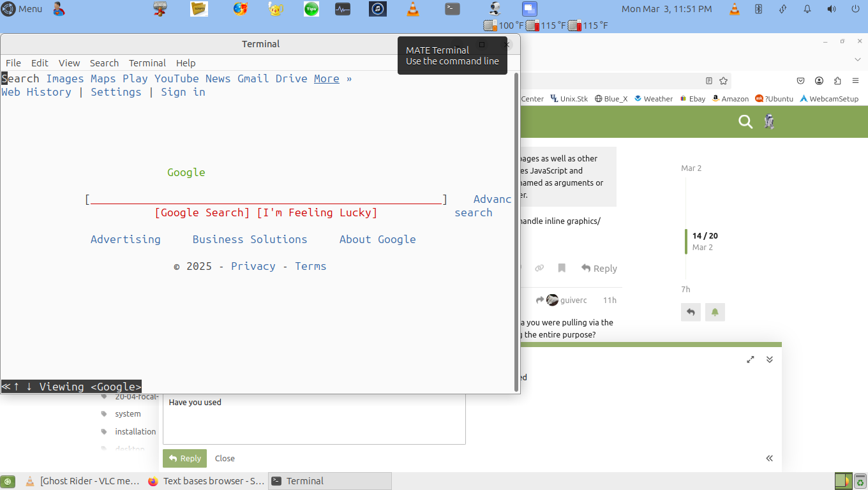Open Firefox account icon
This screenshot has height=490, width=868.
[819, 80]
